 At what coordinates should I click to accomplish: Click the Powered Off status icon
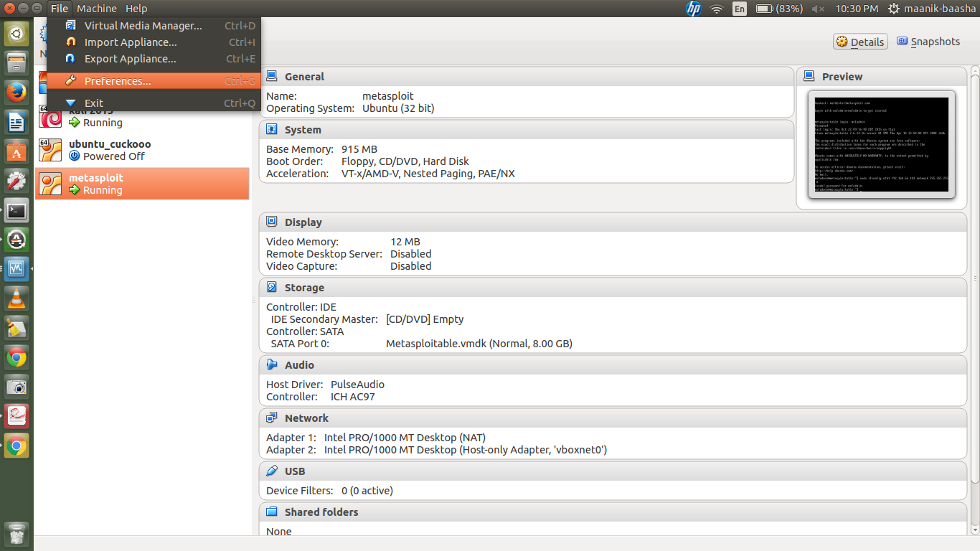point(74,156)
